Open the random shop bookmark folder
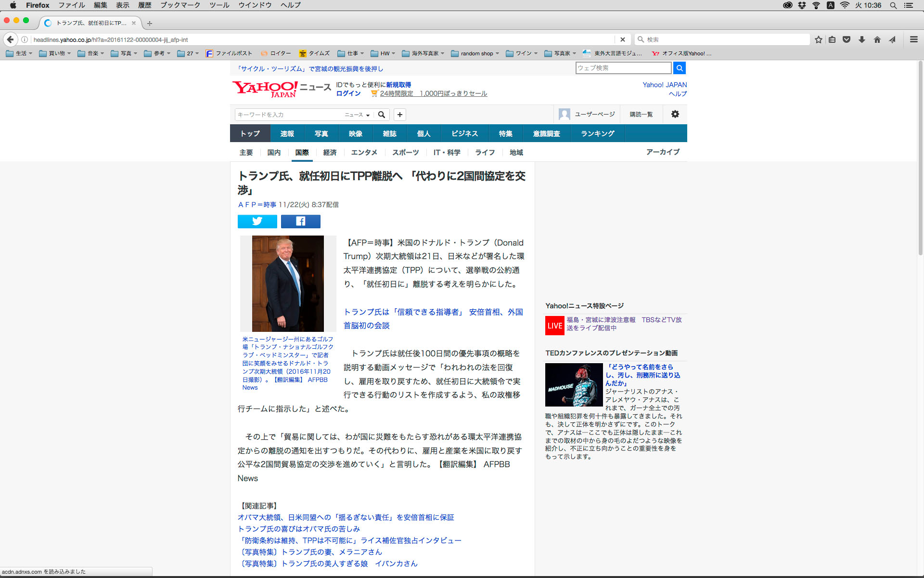 coord(475,53)
